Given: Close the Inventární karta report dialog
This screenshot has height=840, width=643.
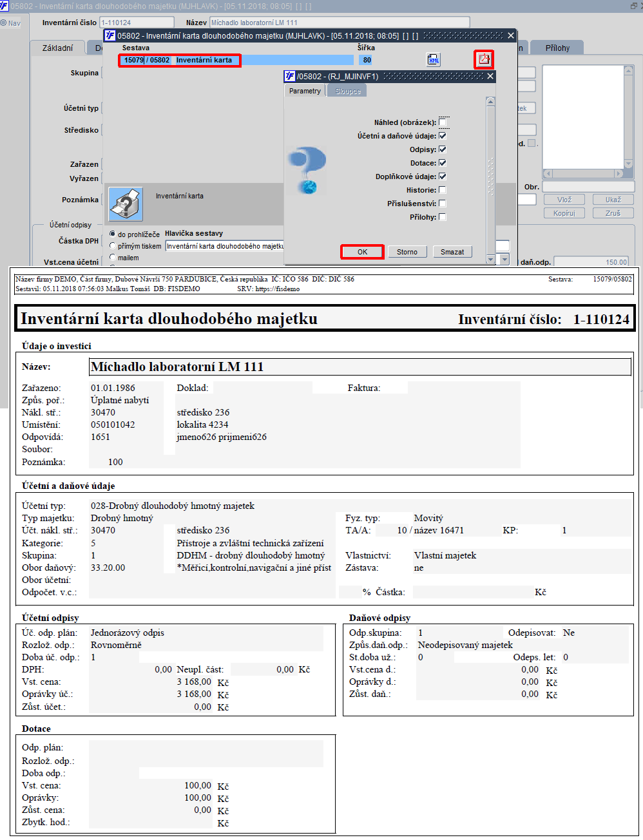Looking at the screenshot, I should 511,35.
